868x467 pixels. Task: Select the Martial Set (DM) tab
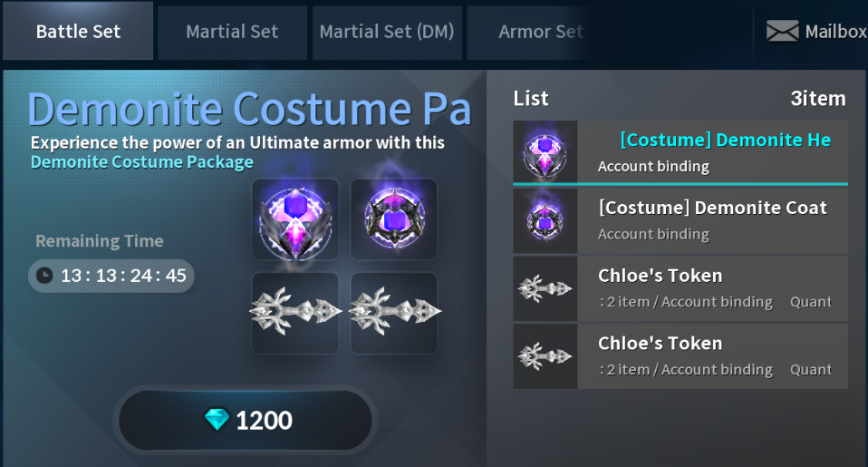pos(387,32)
